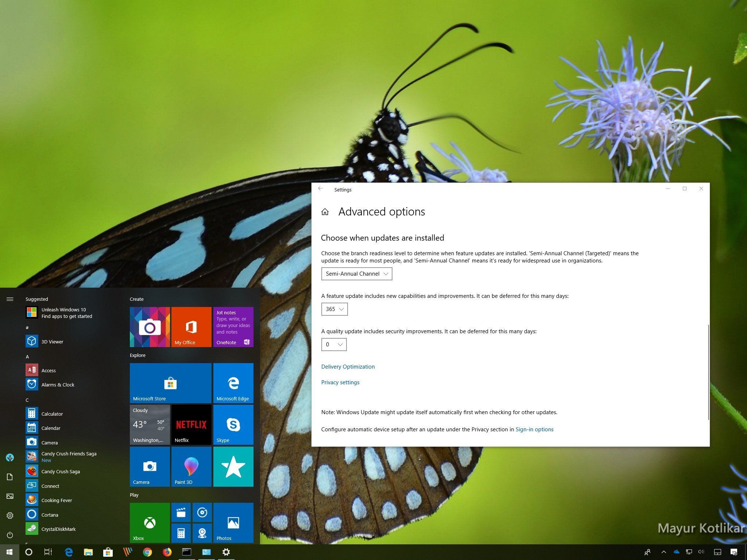747x560 pixels.
Task: Click Google Chrome on the taskbar
Action: [147, 552]
